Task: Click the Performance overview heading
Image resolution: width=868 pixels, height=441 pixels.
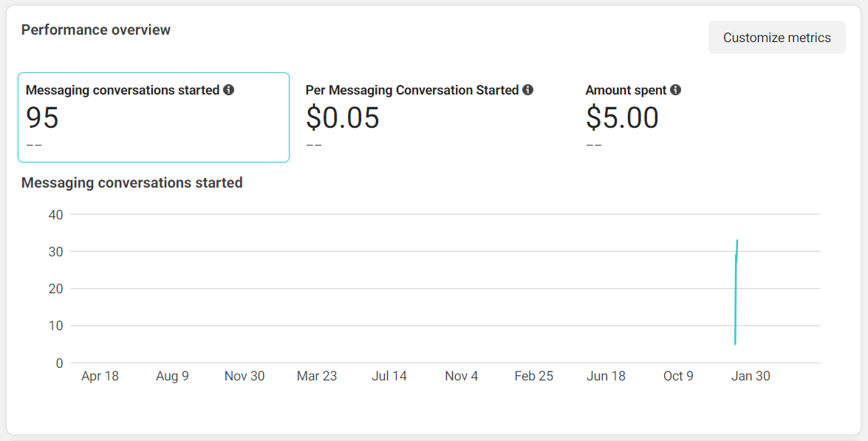Action: click(96, 30)
